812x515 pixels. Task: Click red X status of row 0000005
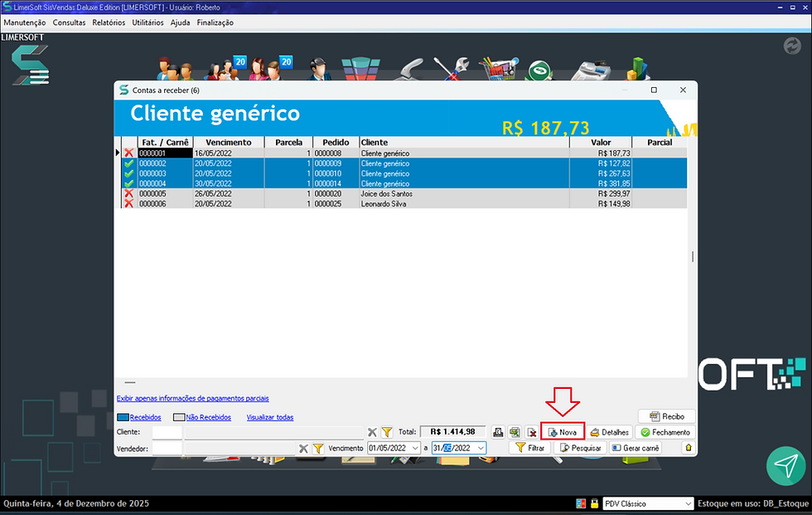[x=129, y=193]
